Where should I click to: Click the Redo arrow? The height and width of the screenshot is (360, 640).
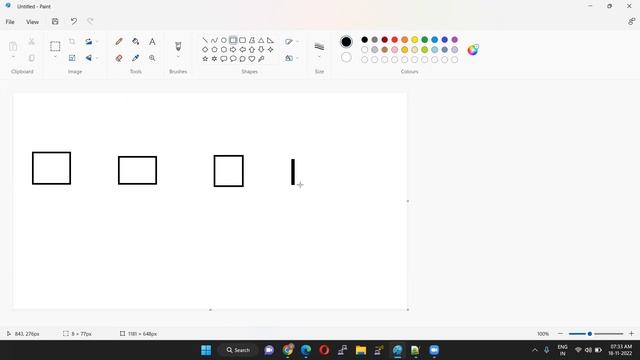(x=90, y=22)
